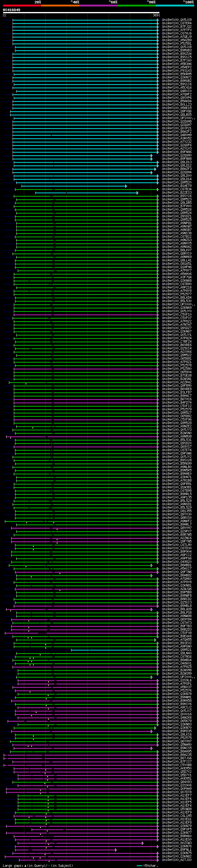Click the query end position 369
197x868 pixels.
click(x=155, y=15)
